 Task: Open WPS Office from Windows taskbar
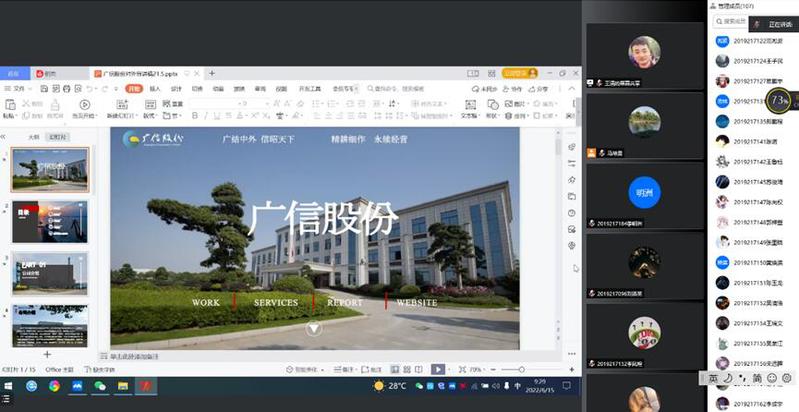click(146, 386)
